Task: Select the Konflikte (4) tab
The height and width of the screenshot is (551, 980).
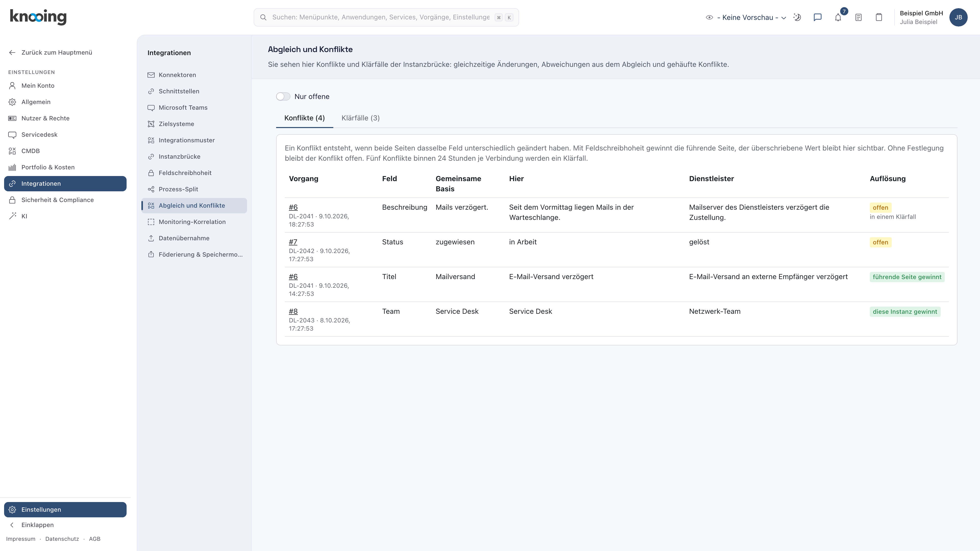Action: click(304, 118)
